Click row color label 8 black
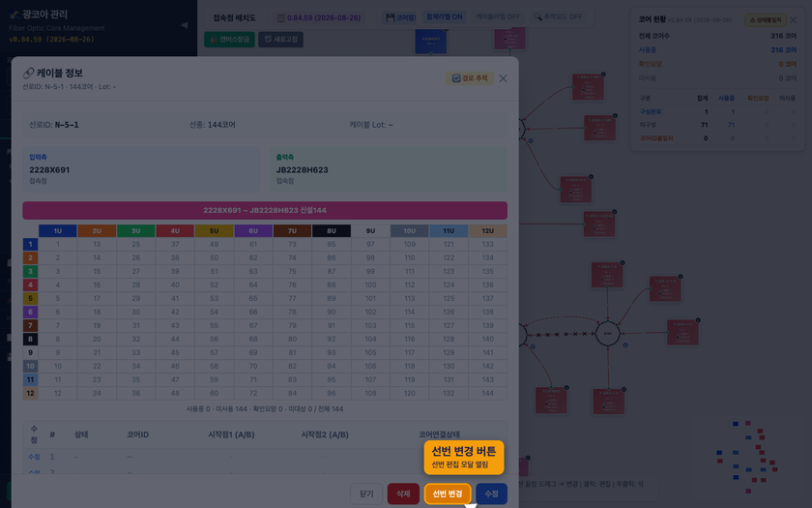This screenshot has height=508, width=812. click(30, 339)
